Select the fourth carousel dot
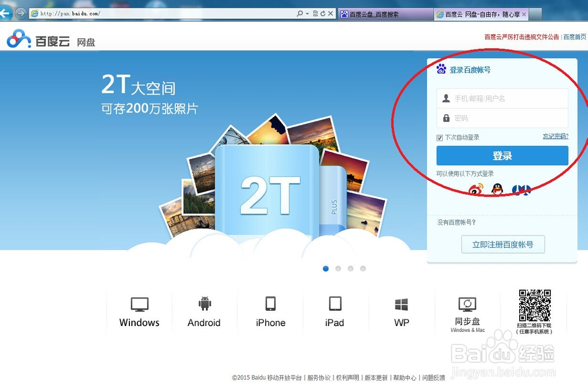Viewport: 588px width, 392px height. pyautogui.click(x=363, y=268)
